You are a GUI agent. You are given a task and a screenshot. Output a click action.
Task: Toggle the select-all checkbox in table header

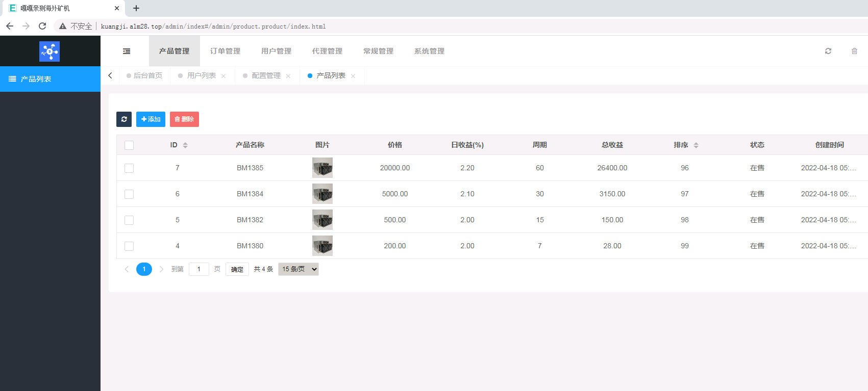tap(129, 145)
